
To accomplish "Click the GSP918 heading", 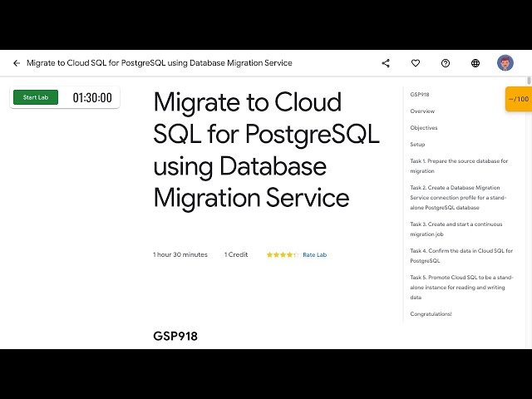I will (x=175, y=336).
